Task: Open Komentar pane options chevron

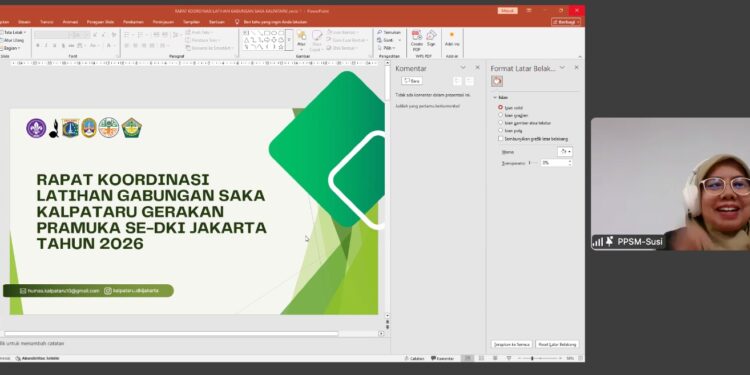Action: (463, 68)
